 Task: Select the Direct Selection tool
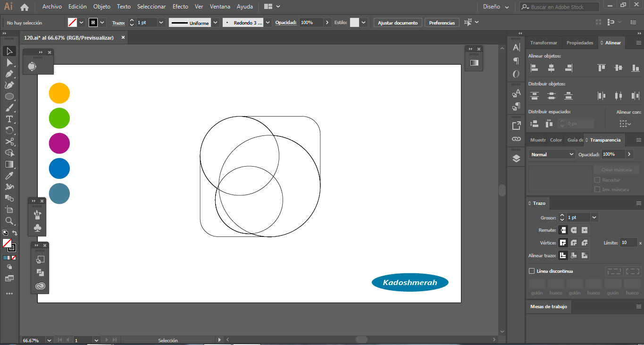click(x=9, y=62)
